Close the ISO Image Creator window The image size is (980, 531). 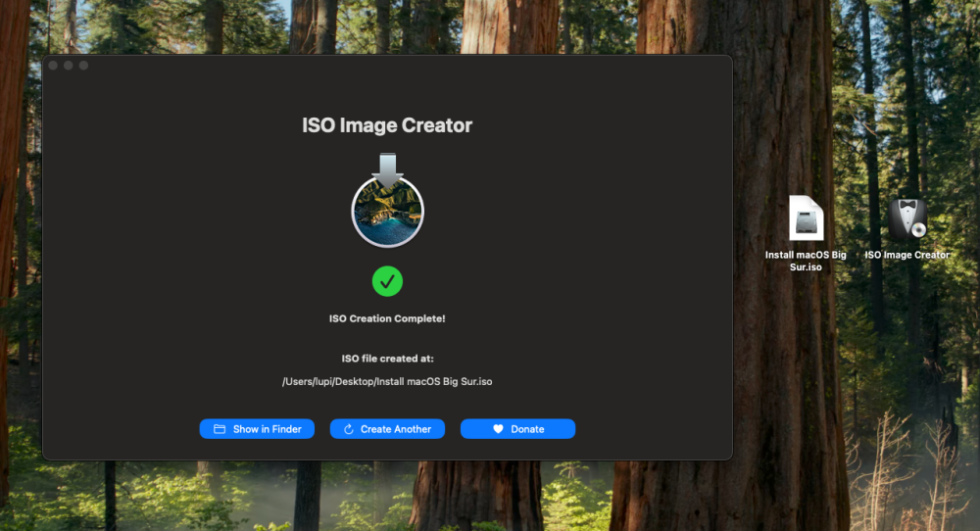[53, 65]
